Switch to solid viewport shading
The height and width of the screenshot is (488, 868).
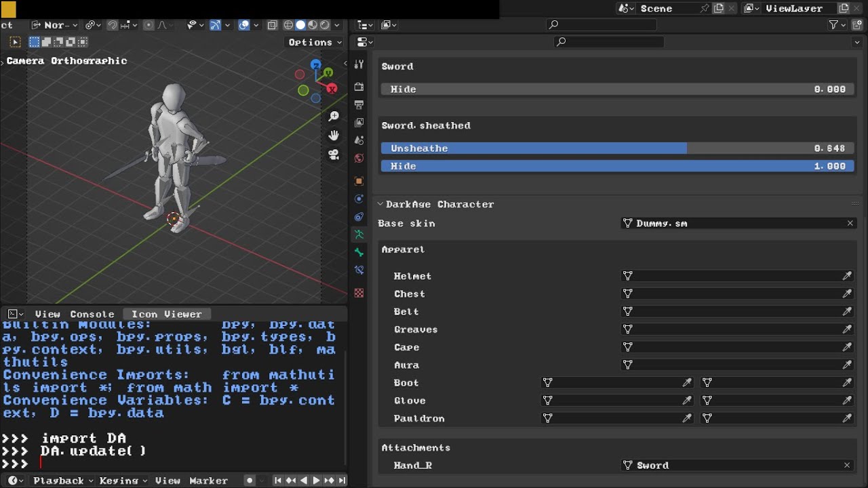(x=300, y=25)
